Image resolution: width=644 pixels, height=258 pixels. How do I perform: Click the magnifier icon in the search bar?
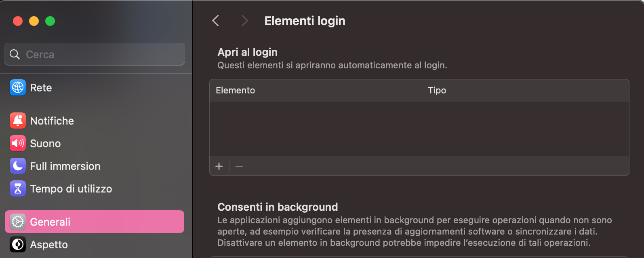click(x=15, y=54)
